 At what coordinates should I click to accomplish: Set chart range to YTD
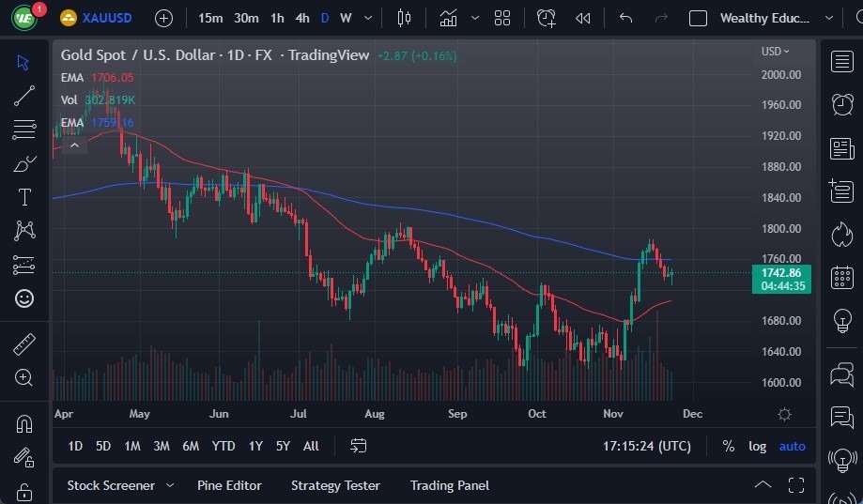pos(223,446)
